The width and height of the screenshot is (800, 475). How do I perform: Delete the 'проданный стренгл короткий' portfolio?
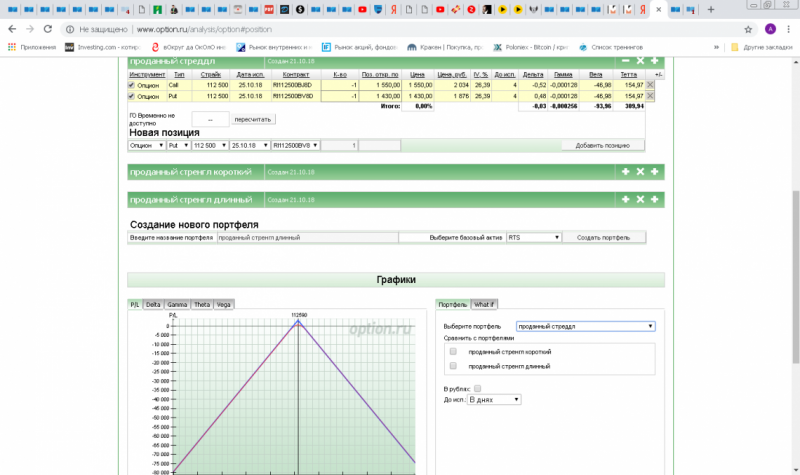[x=640, y=172]
